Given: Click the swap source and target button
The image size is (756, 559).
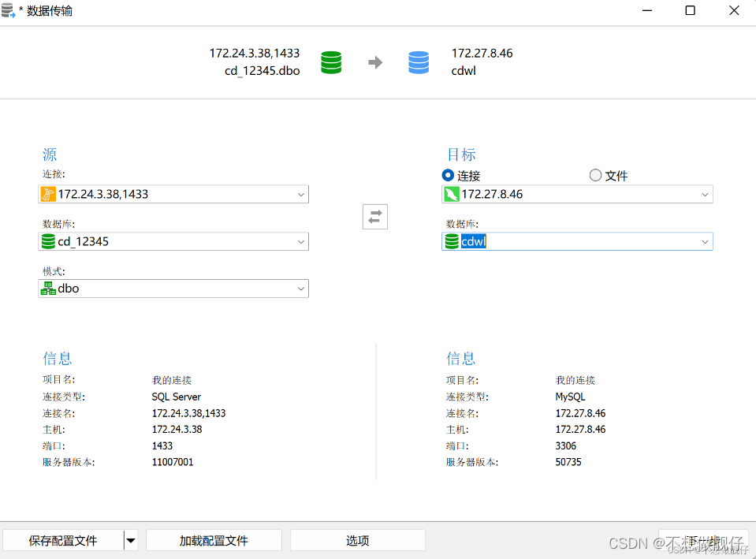Looking at the screenshot, I should 375,217.
